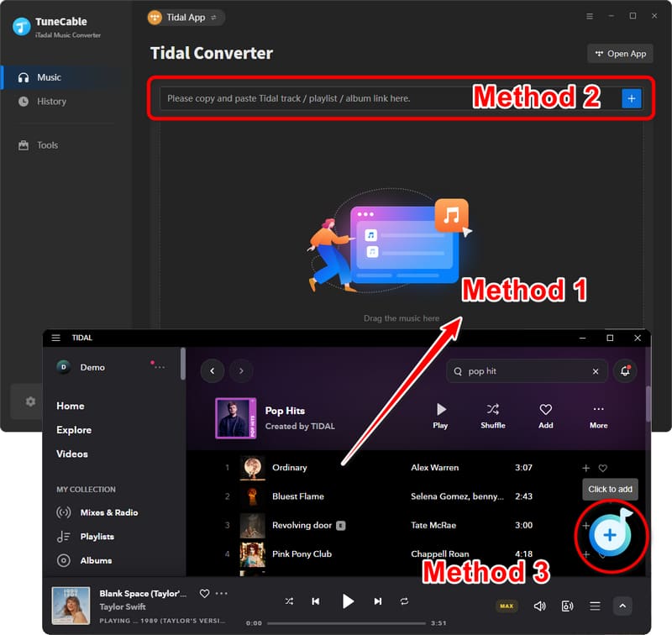Open the three-dot menu beside Demo
The height and width of the screenshot is (635, 672).
(160, 367)
